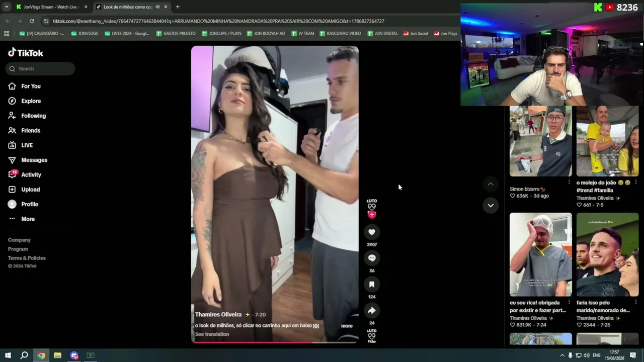Open Windows taskbar search
The height and width of the screenshot is (362, 644).
(24, 355)
